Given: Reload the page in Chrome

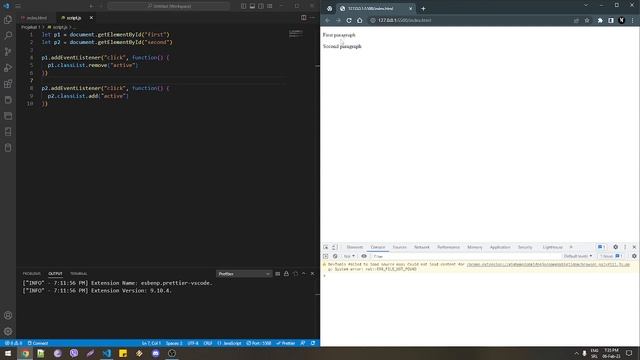Looking at the screenshot, I should pyautogui.click(x=349, y=20).
